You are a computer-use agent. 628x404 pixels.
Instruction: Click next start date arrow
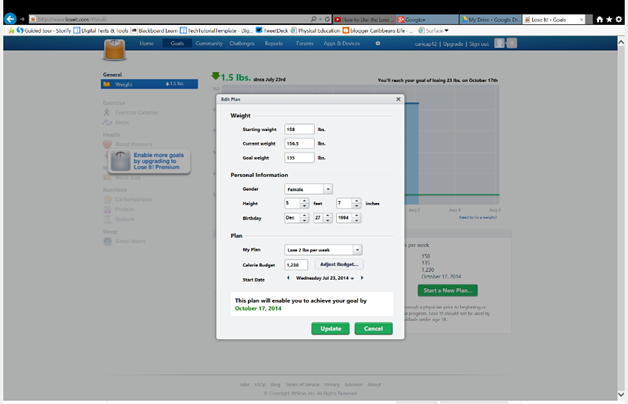click(362, 278)
